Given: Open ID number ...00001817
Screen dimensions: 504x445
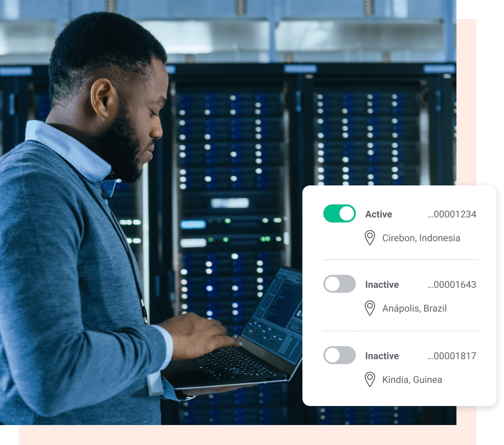Looking at the screenshot, I should [x=452, y=356].
